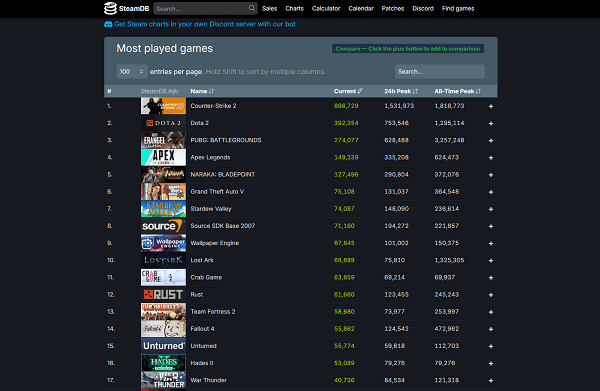Image resolution: width=600 pixels, height=391 pixels.
Task: Add Grand Theft Auto V to comparison
Action: 491,192
